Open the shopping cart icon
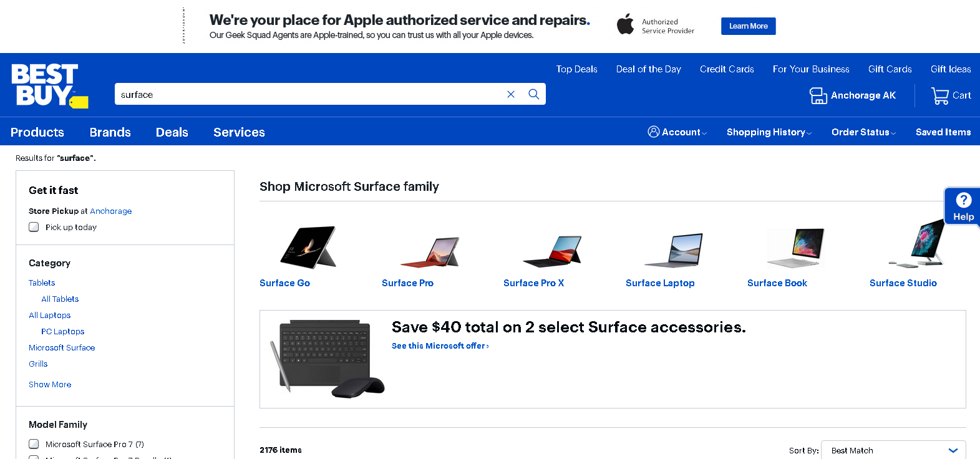The width and height of the screenshot is (980, 459). tap(939, 95)
